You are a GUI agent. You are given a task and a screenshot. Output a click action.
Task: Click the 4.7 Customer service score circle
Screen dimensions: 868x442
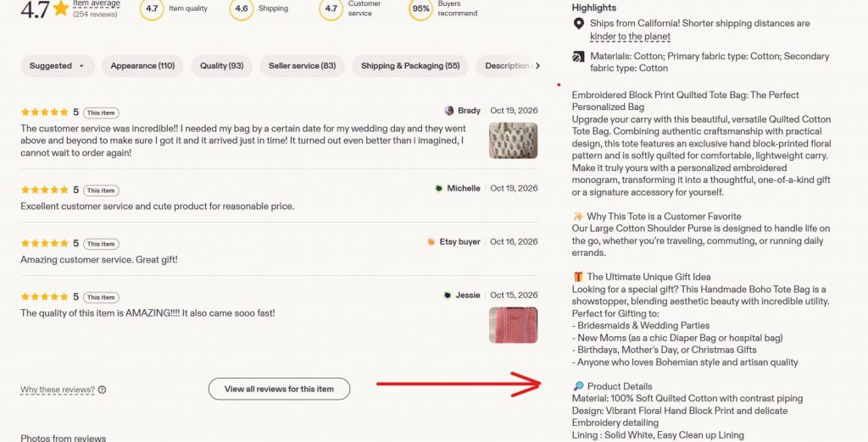331,8
